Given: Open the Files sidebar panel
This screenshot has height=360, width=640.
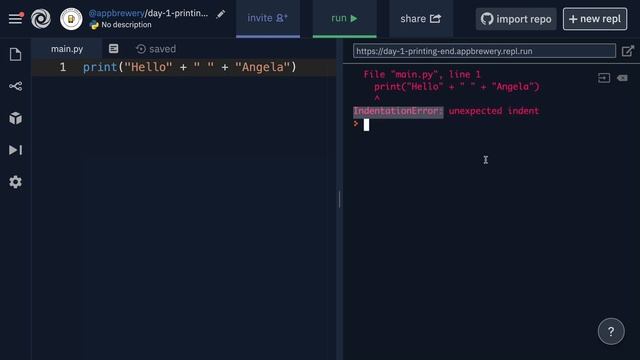Looking at the screenshot, I should pyautogui.click(x=16, y=54).
